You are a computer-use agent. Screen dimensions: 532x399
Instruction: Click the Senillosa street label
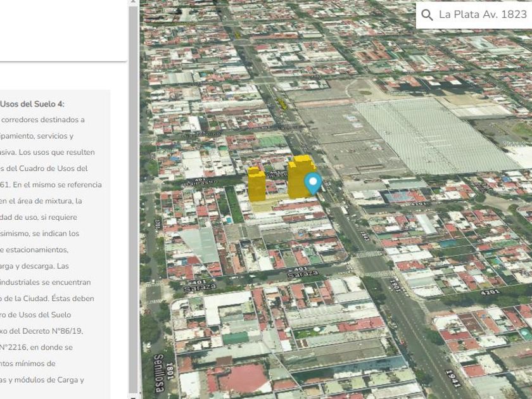coord(159,374)
